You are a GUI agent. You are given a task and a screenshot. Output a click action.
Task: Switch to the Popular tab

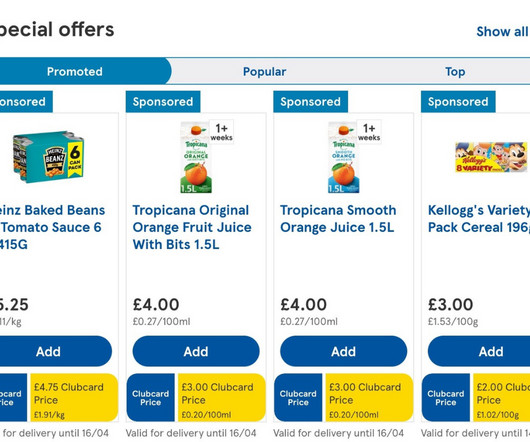click(264, 72)
